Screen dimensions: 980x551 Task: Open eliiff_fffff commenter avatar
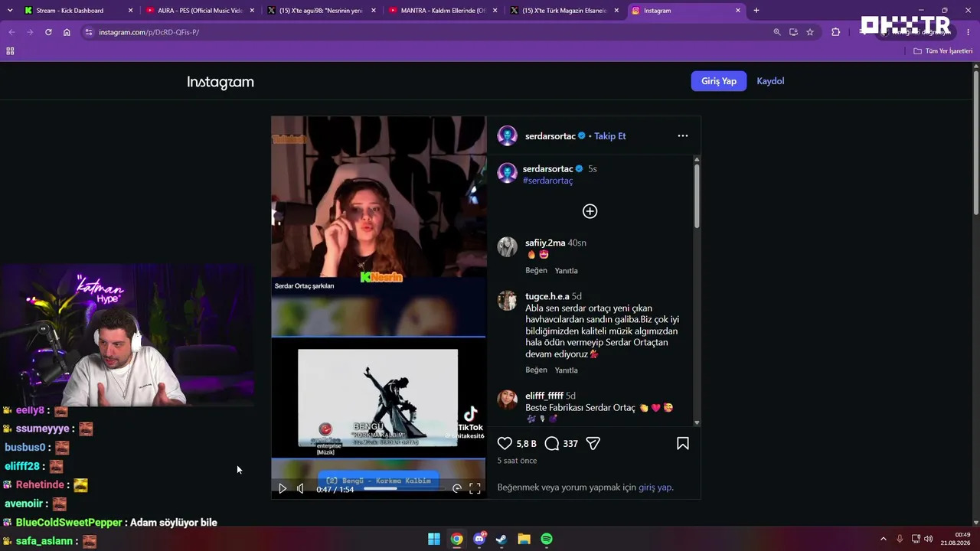pos(507,399)
